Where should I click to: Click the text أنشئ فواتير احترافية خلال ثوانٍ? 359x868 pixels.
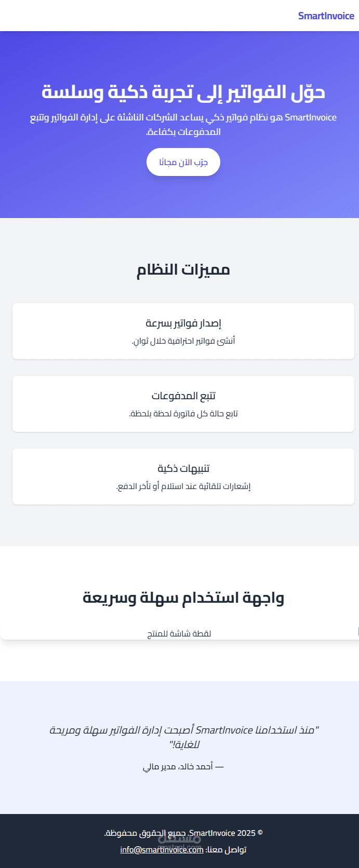pyautogui.click(x=183, y=341)
